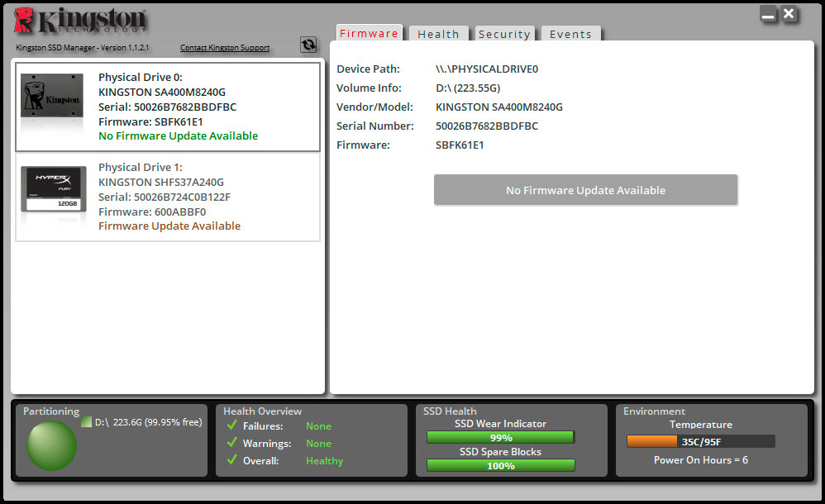
Task: Switch to the Security tab
Action: coord(504,34)
